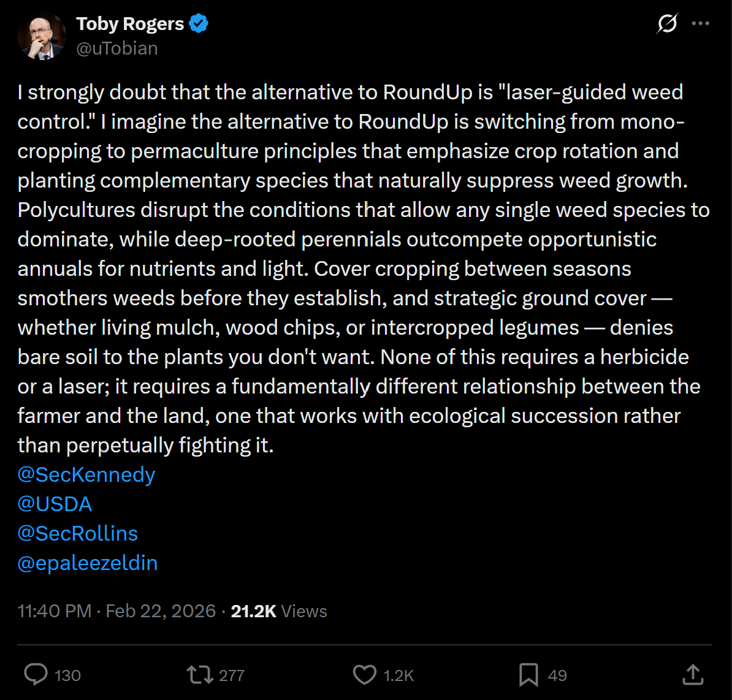Repost this tweet using the retweet icon
732x700 pixels.
point(200,675)
